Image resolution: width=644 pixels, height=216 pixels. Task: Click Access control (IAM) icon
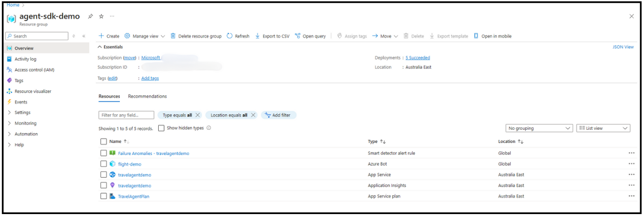[x=10, y=70]
